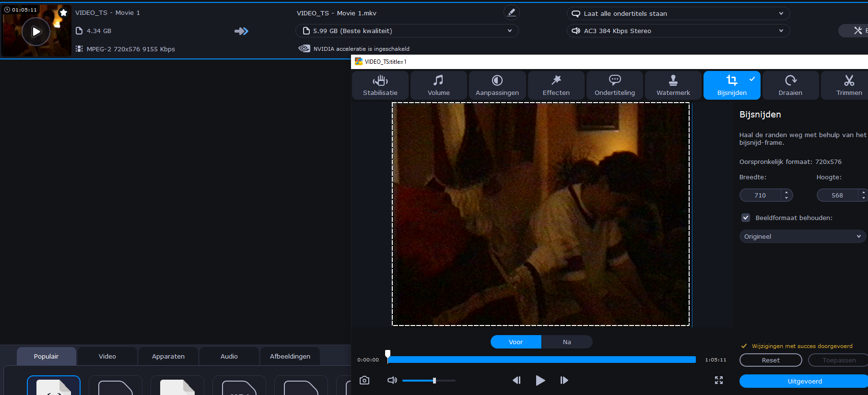The image size is (868, 395).
Task: Take a snapshot with camera icon
Action: coord(364,380)
